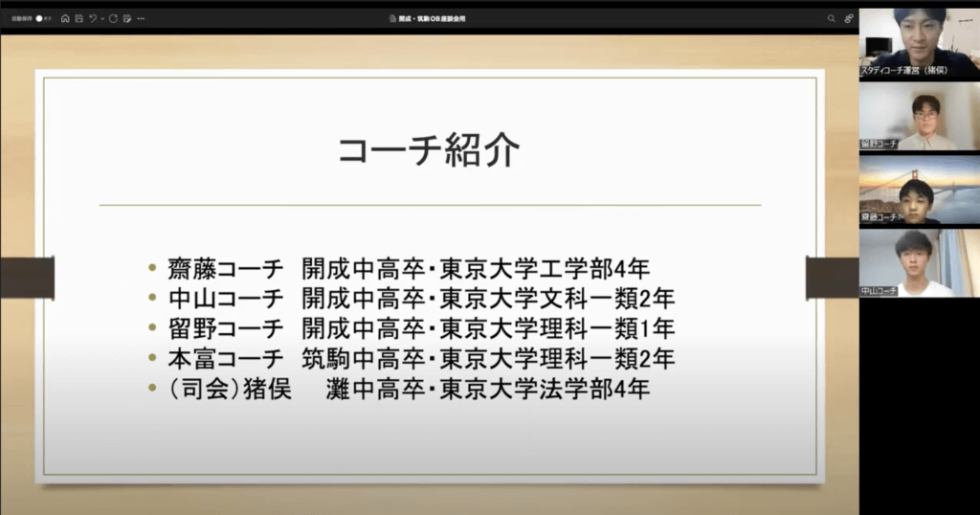The height and width of the screenshot is (515, 980).
Task: Select the 齋藤コーチ video tile with bridge background
Action: (x=919, y=190)
